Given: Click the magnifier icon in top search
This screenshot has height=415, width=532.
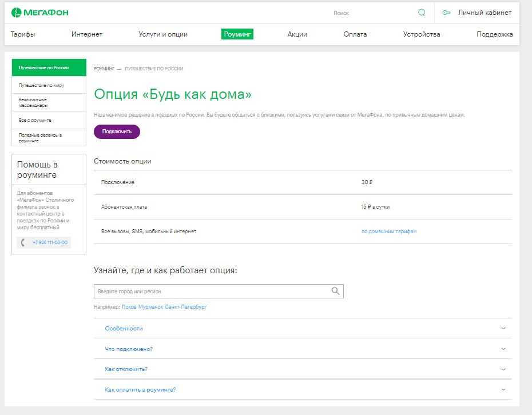Looking at the screenshot, I should tap(422, 13).
